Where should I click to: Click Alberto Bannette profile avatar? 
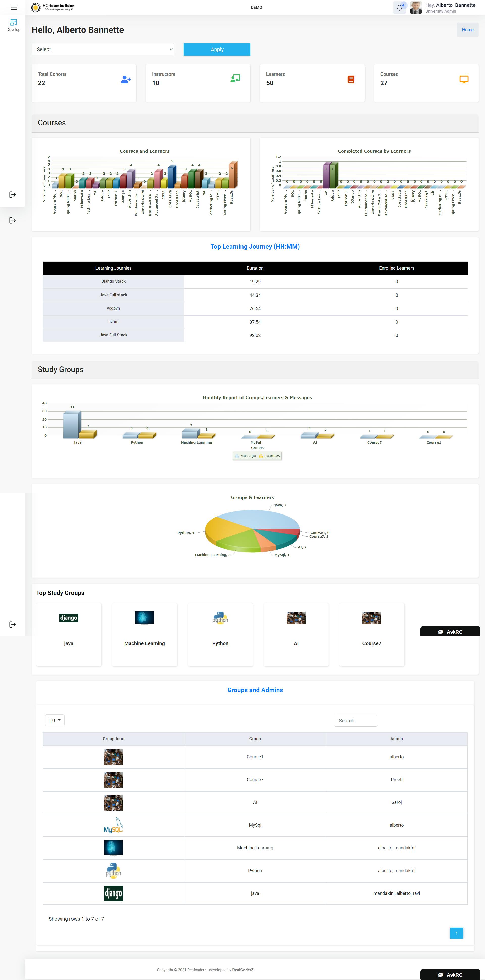[416, 8]
